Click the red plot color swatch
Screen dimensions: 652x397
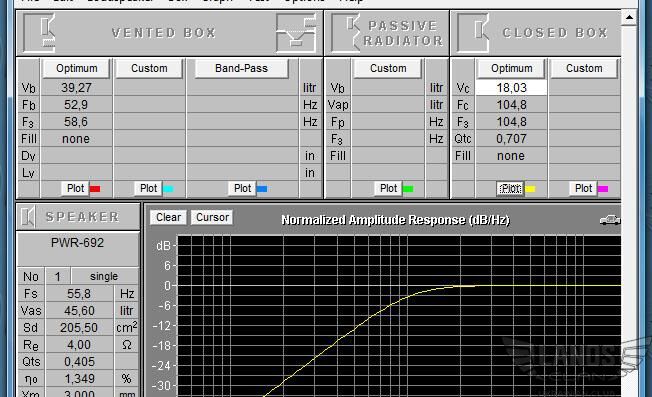[x=95, y=189]
